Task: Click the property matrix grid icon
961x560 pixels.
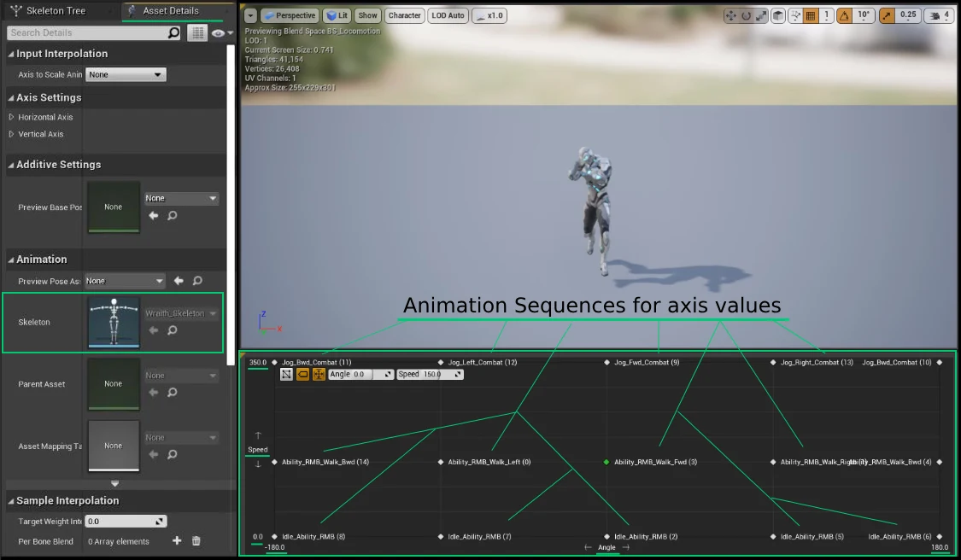Action: 198,32
